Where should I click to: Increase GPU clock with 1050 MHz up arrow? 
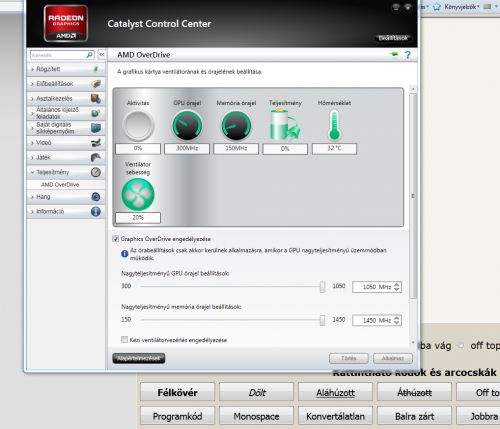397,284
